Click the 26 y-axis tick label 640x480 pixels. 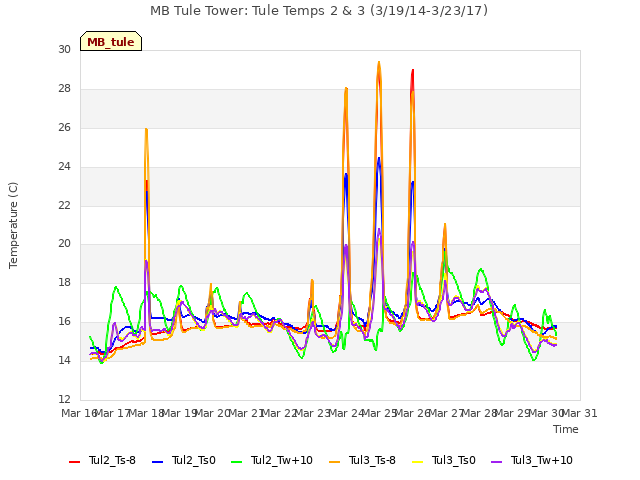(64, 128)
